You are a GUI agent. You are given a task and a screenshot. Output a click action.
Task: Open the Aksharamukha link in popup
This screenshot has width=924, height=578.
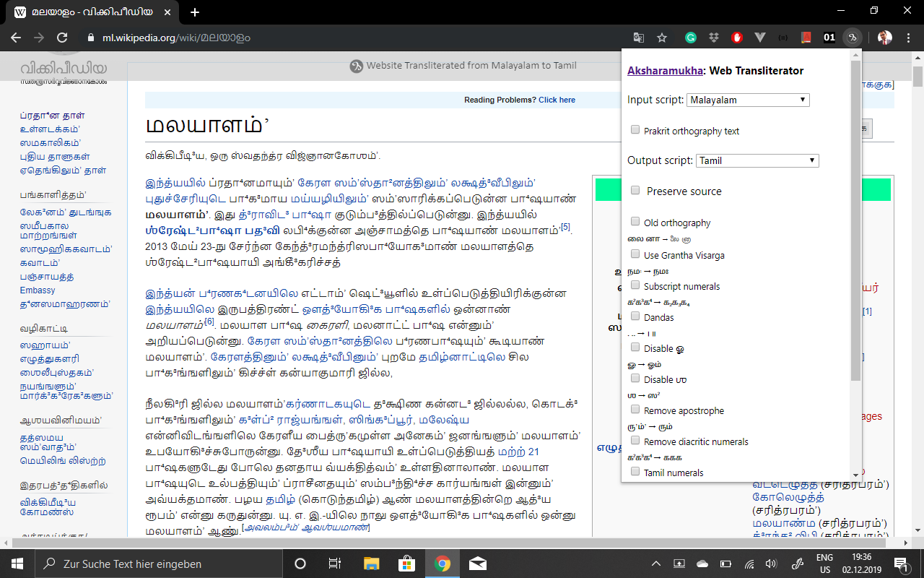click(x=666, y=71)
